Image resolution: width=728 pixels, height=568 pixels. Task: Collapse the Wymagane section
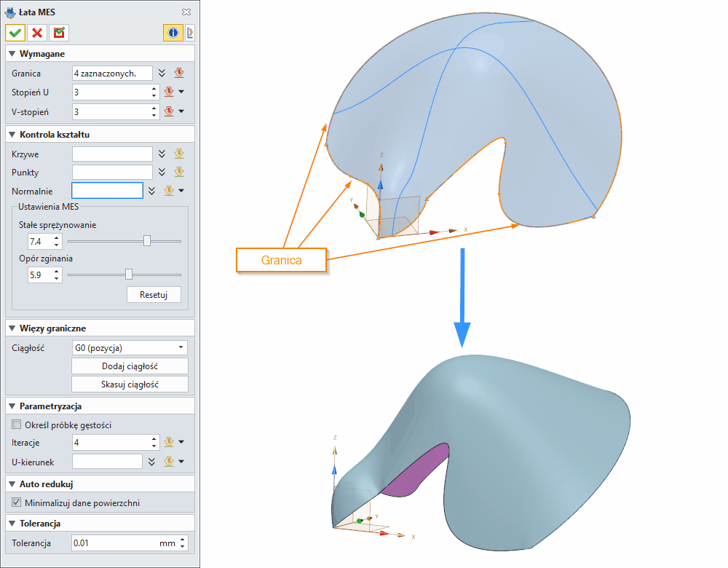tap(13, 53)
